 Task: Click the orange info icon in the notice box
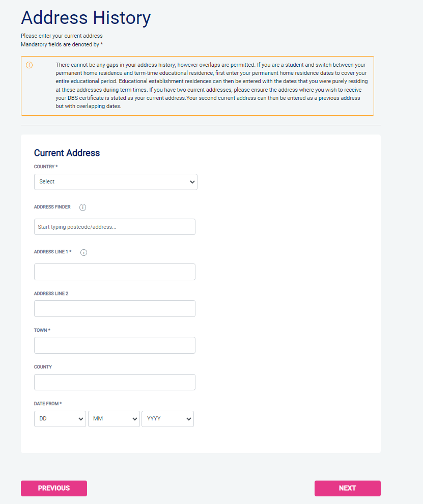[x=29, y=65]
